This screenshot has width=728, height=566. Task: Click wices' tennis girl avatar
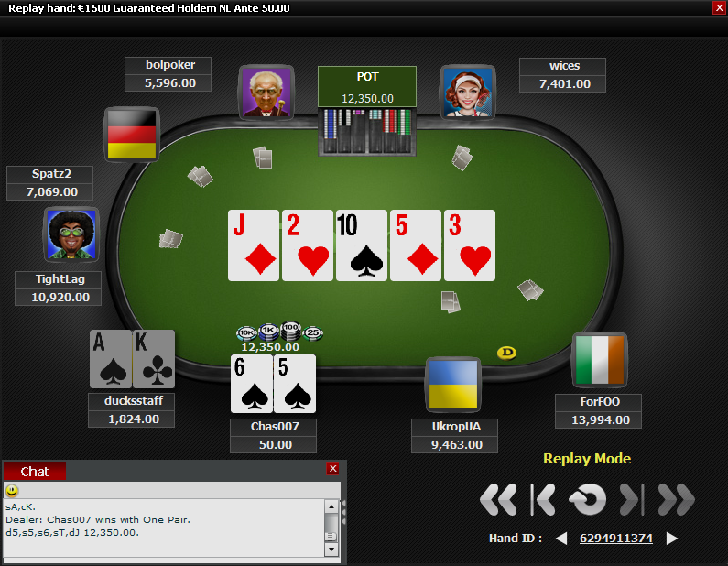pos(468,92)
